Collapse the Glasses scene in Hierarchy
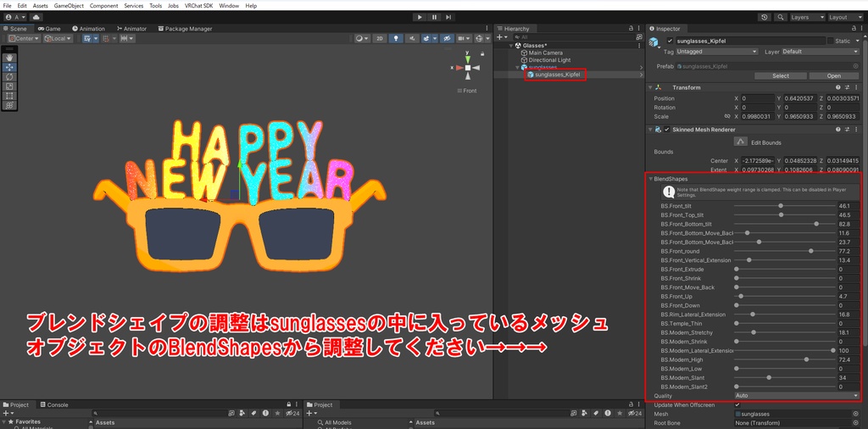 (511, 46)
